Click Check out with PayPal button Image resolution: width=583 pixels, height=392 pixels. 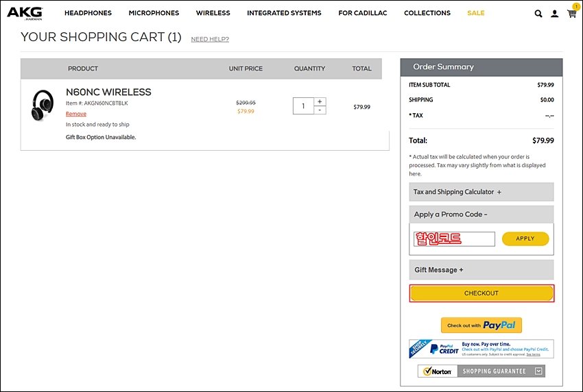[x=481, y=325]
